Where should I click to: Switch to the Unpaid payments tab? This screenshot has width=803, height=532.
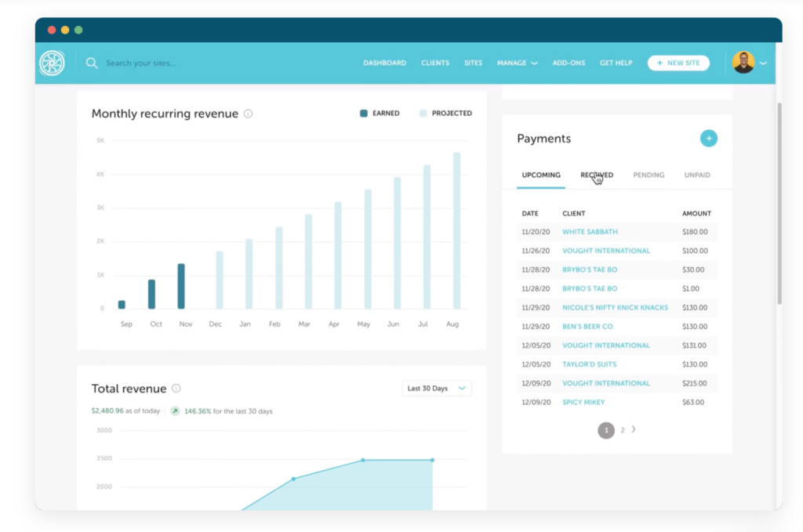pyautogui.click(x=697, y=175)
